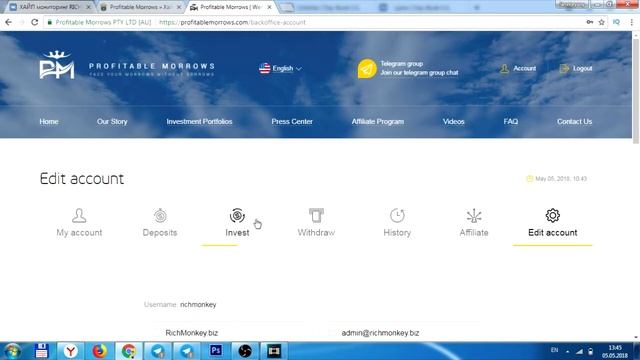The height and width of the screenshot is (360, 640).
Task: Click the browser back arrow
Action: coord(9,22)
